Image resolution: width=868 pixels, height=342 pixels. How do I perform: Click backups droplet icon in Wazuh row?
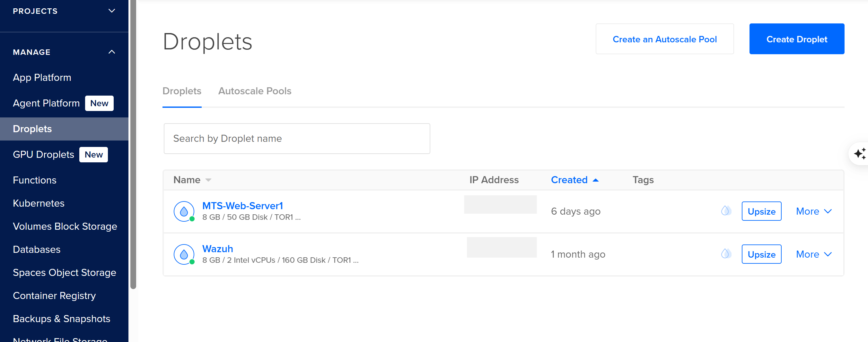[x=726, y=254]
